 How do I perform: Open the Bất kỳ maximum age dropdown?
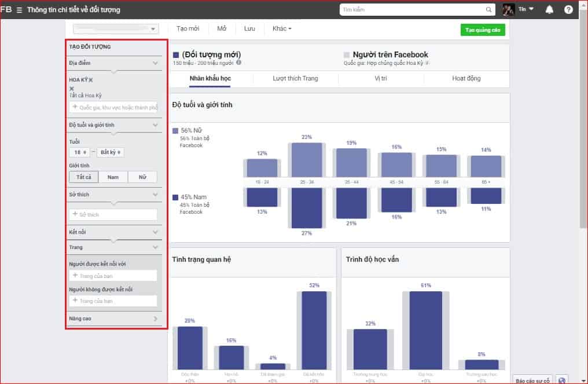(x=111, y=152)
